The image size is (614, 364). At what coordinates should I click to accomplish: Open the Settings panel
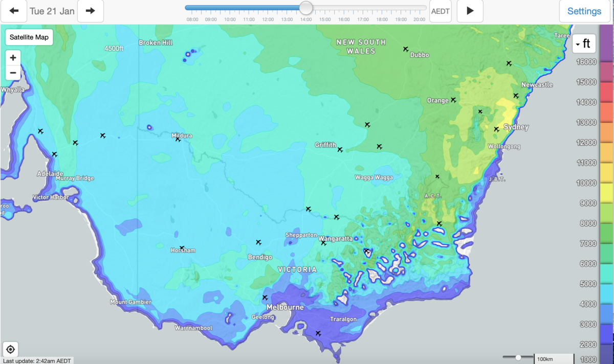tap(584, 11)
